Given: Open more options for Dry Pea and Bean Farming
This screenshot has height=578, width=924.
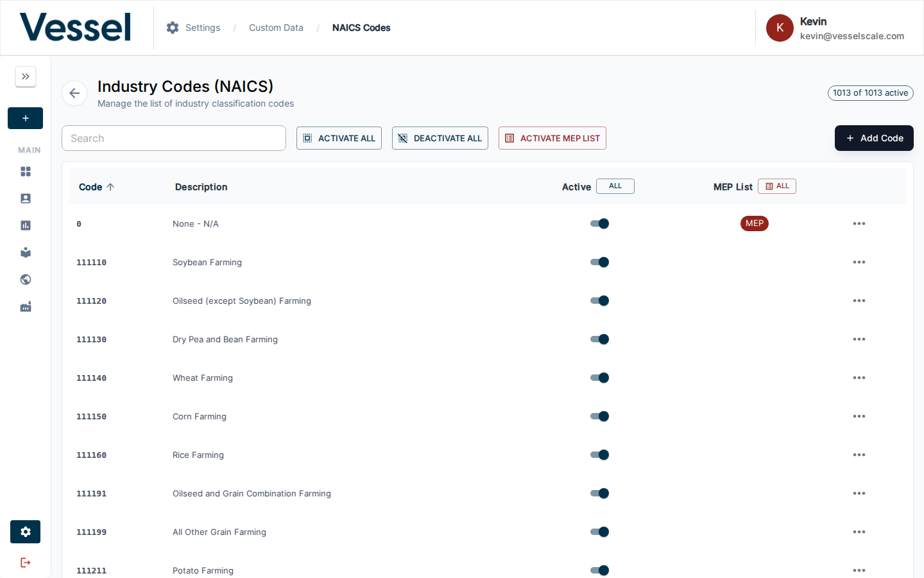Looking at the screenshot, I should [859, 339].
